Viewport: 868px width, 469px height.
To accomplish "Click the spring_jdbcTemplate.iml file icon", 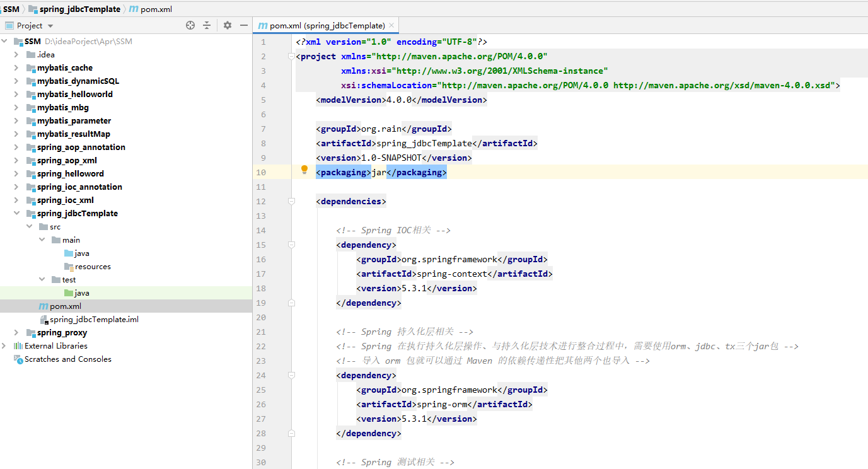I will [43, 320].
